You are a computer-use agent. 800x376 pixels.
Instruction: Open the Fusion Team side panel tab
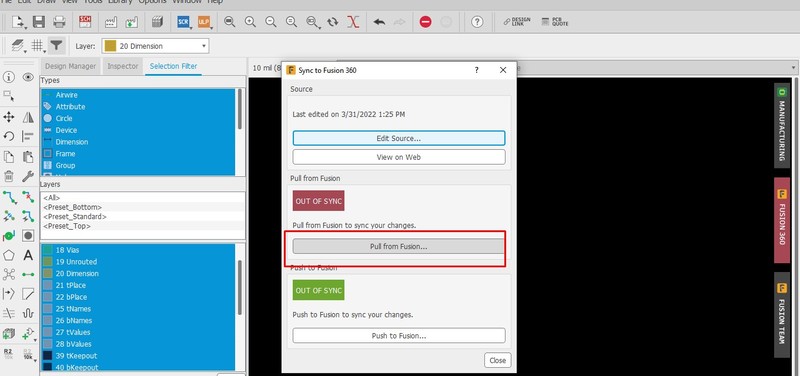[x=782, y=315]
